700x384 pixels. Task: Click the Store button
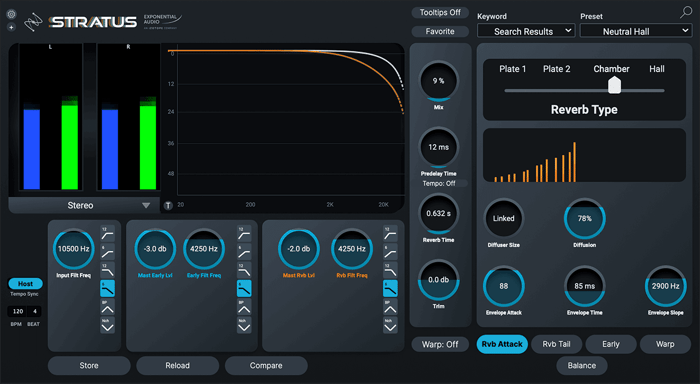click(89, 366)
